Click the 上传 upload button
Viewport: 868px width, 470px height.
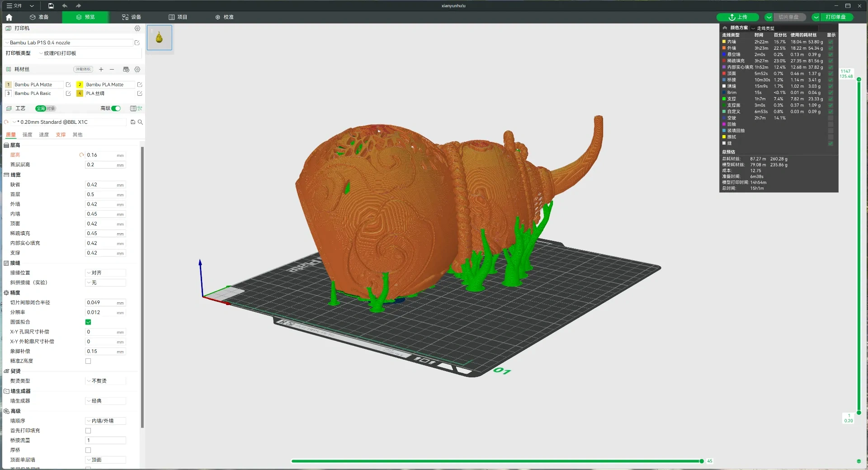point(738,17)
